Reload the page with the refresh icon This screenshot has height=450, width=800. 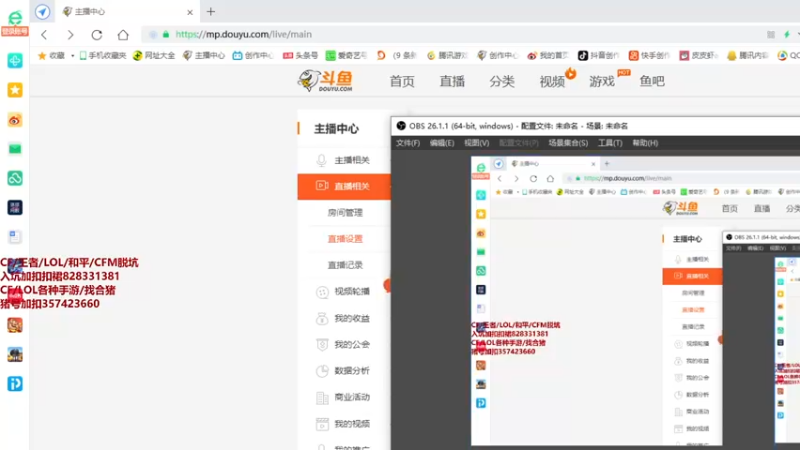[x=97, y=35]
